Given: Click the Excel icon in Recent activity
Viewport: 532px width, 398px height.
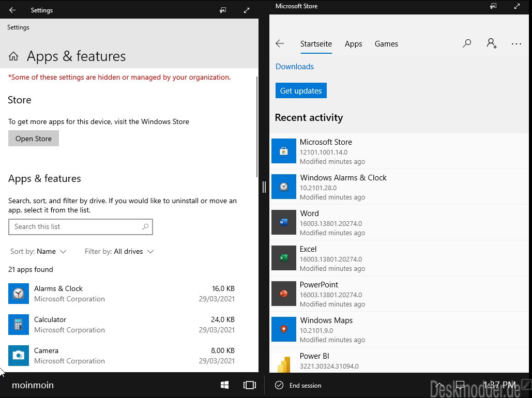Looking at the screenshot, I should tap(284, 258).
